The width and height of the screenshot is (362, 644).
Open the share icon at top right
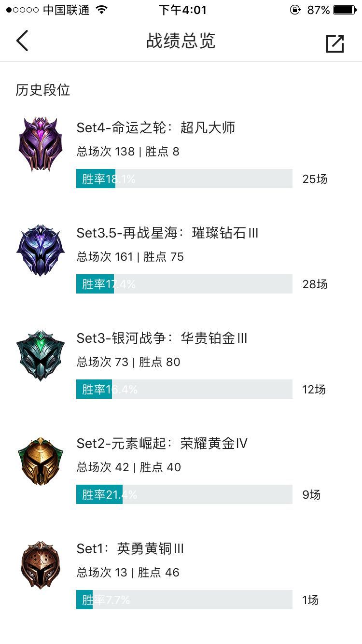pyautogui.click(x=335, y=43)
